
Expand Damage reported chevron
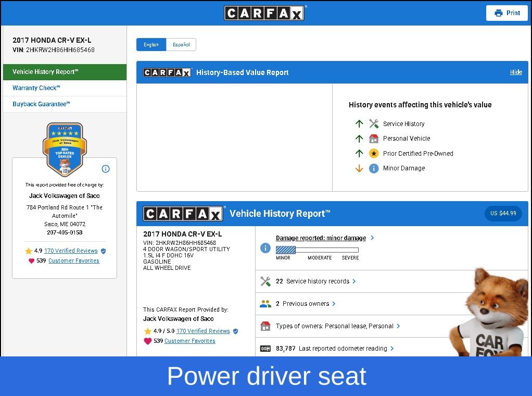point(372,238)
